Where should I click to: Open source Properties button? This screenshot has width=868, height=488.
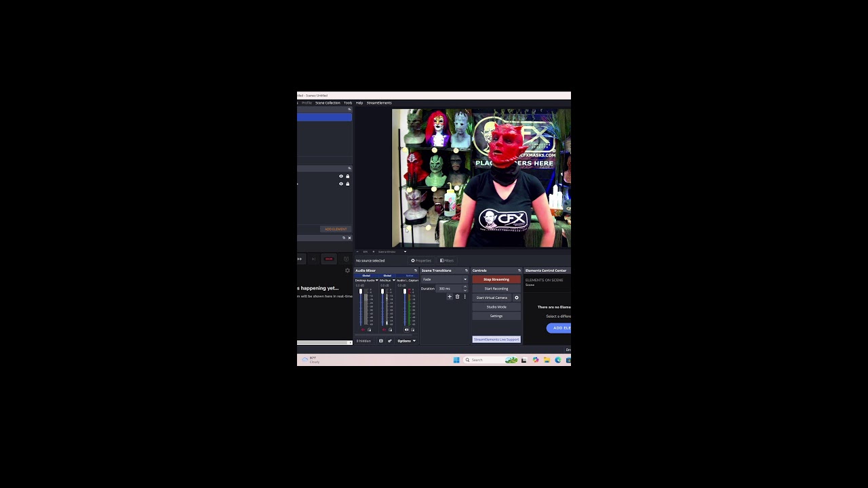(x=421, y=260)
